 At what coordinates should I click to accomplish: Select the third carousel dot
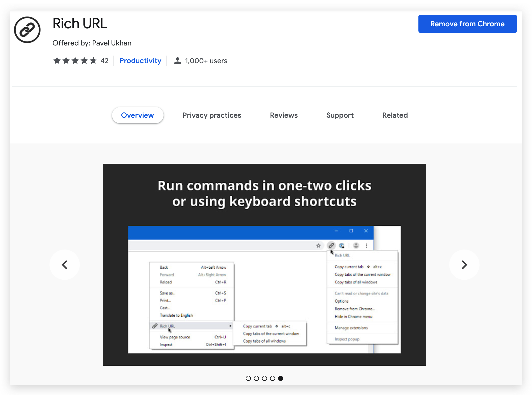click(264, 378)
